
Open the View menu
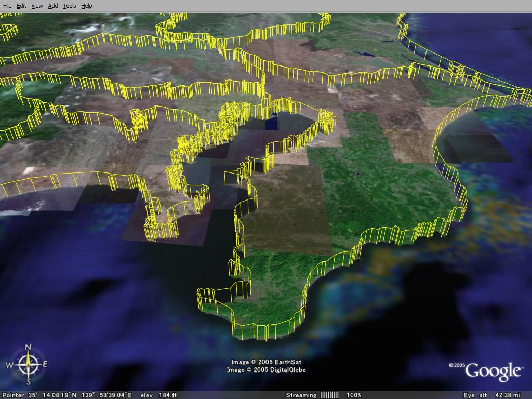pyautogui.click(x=37, y=6)
